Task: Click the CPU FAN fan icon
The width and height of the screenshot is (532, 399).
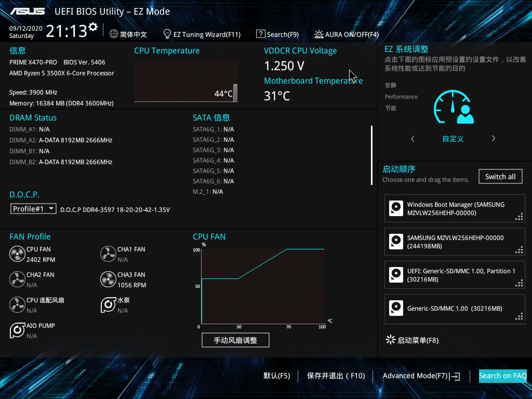Action: tap(17, 254)
